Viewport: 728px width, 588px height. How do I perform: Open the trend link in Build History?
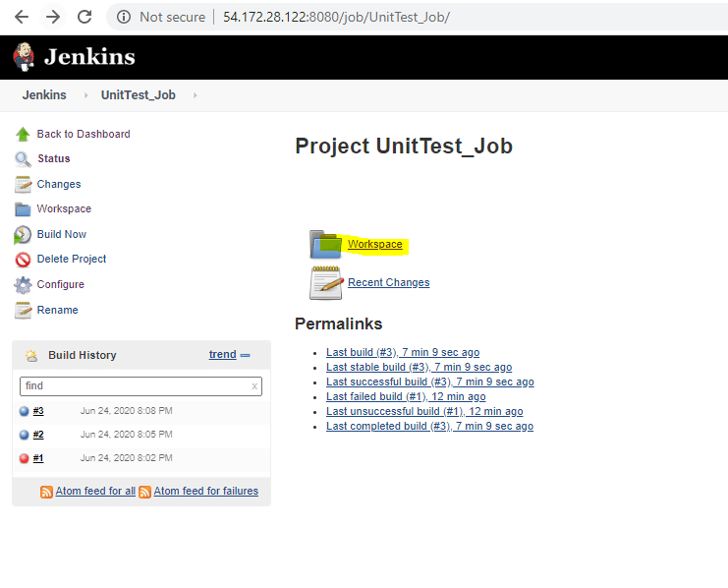click(x=222, y=354)
